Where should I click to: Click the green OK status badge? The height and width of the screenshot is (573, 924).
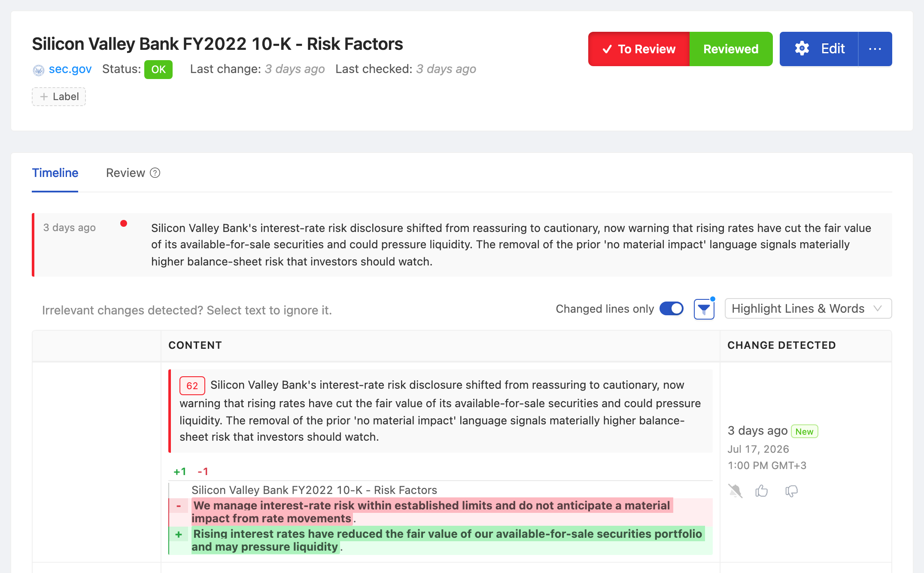[158, 70]
